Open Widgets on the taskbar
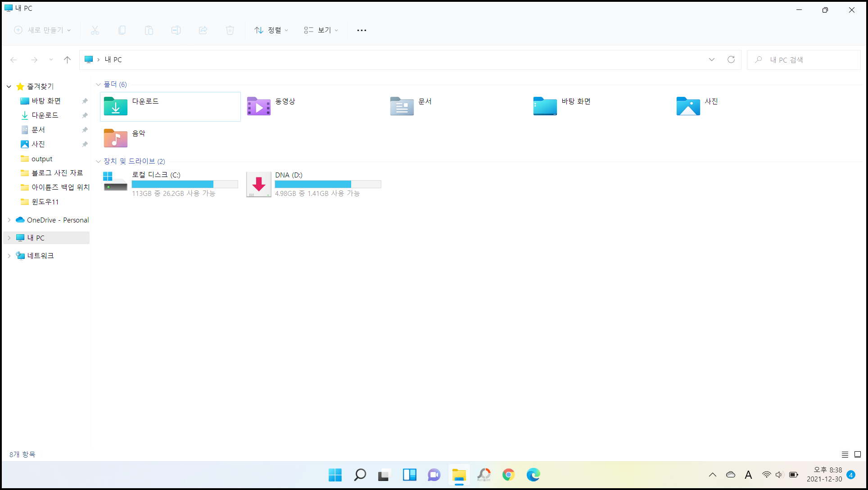The image size is (868, 490). click(x=409, y=475)
